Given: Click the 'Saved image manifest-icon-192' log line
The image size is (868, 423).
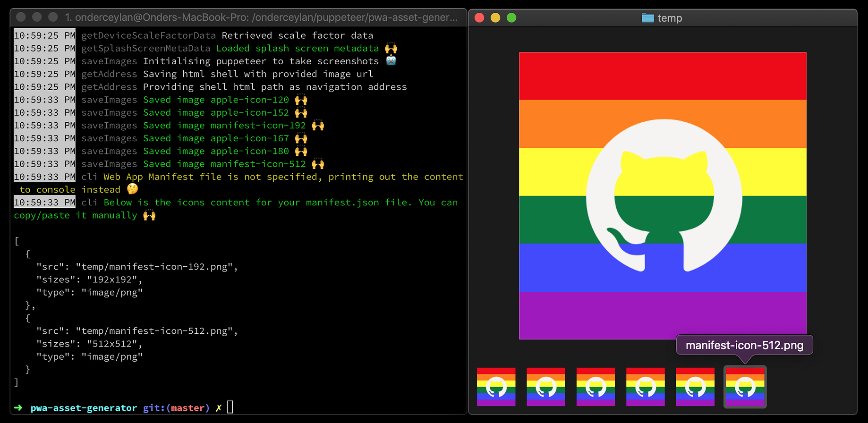Looking at the screenshot, I should (x=169, y=125).
